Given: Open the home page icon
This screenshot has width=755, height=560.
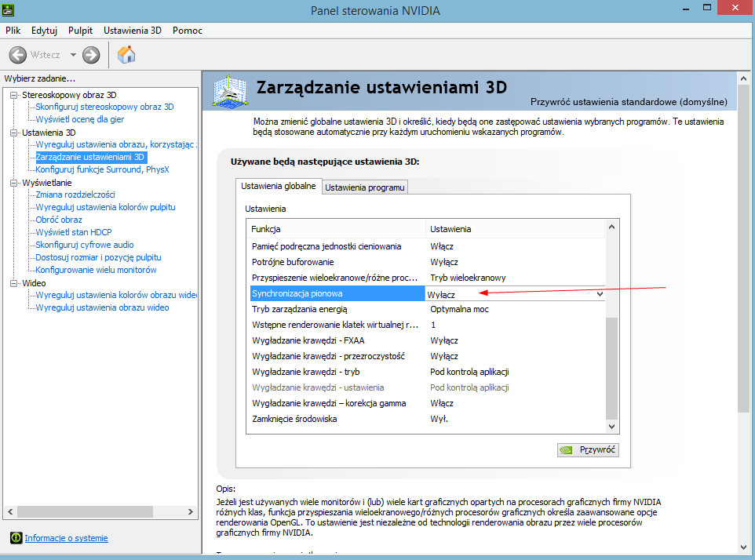Looking at the screenshot, I should 126,54.
